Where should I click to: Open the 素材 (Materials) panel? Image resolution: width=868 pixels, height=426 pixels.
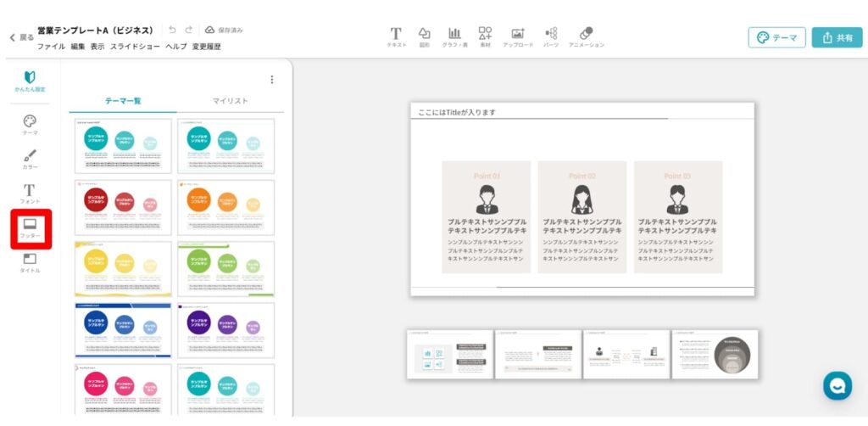pyautogui.click(x=485, y=36)
